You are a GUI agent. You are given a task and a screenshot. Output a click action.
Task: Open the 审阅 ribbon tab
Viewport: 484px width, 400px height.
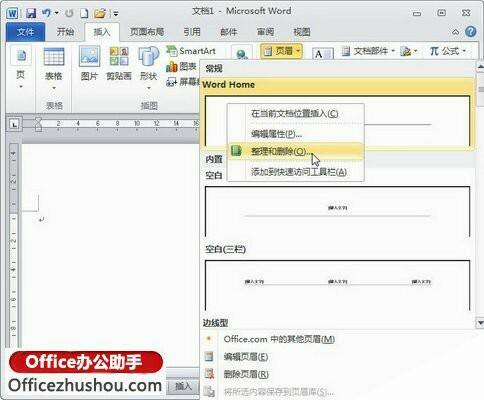tap(265, 32)
